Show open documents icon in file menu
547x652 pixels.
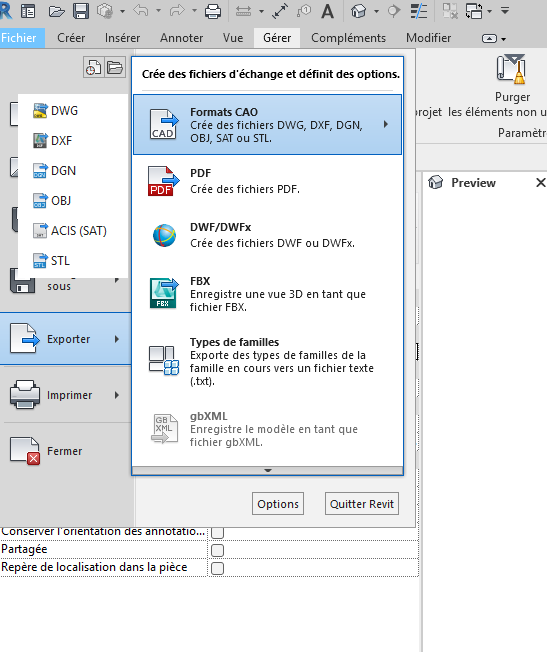[115, 67]
